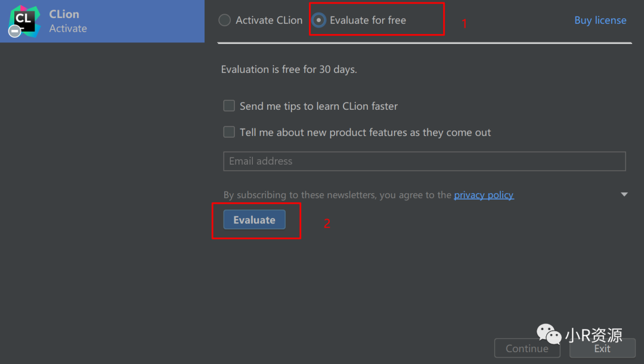Click the WeChat watermark icon
This screenshot has width=644, height=364.
pos(549,334)
